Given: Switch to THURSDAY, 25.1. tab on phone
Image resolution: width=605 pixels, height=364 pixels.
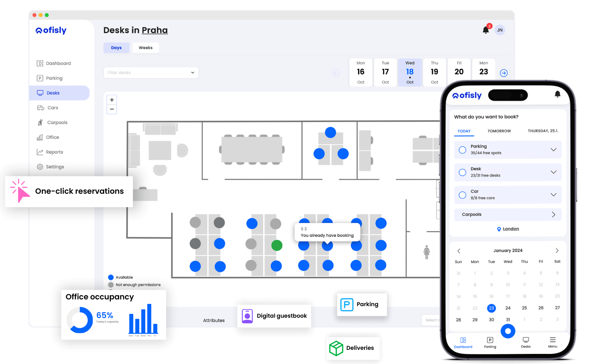Looking at the screenshot, I should 543,131.
